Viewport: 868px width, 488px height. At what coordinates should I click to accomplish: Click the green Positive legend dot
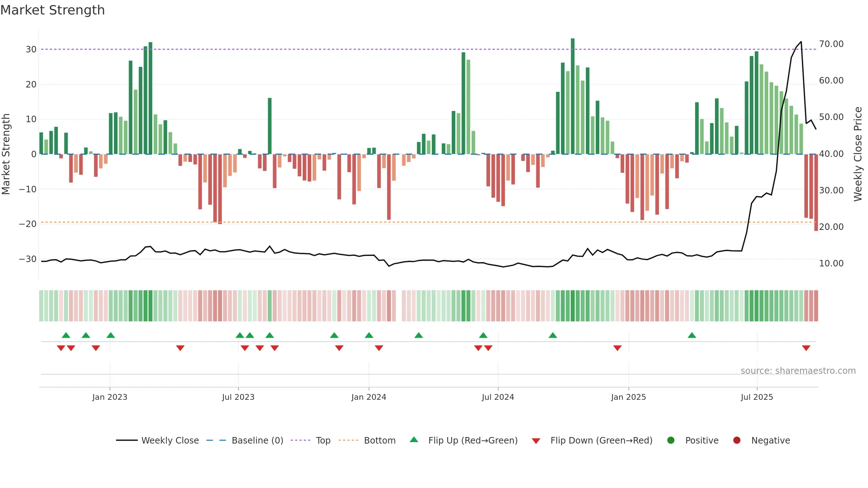tap(671, 440)
